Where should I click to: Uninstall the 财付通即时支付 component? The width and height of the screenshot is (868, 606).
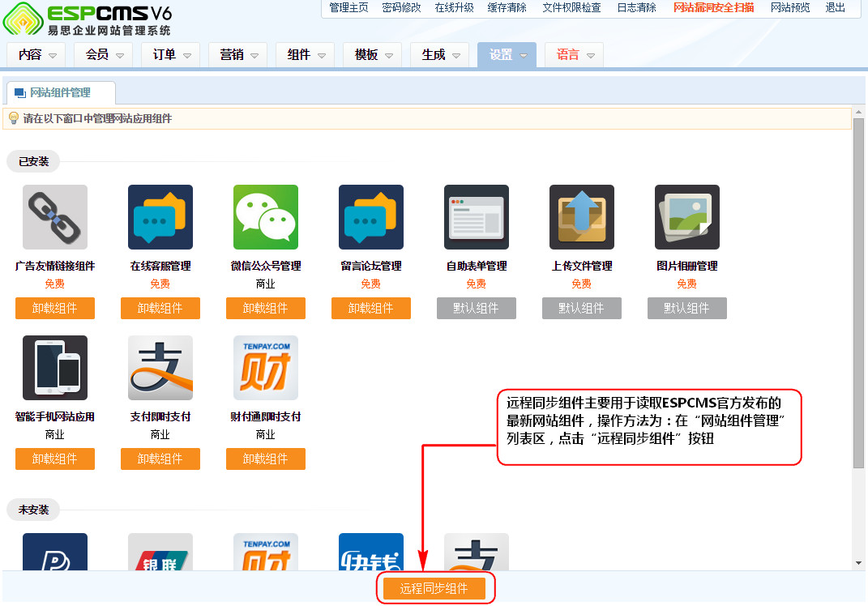tap(266, 459)
